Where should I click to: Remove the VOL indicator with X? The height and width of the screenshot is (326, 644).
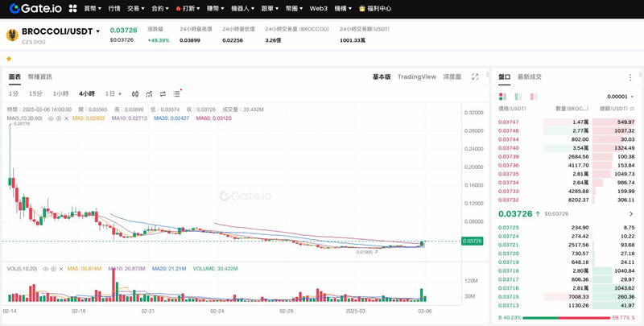click(61, 269)
